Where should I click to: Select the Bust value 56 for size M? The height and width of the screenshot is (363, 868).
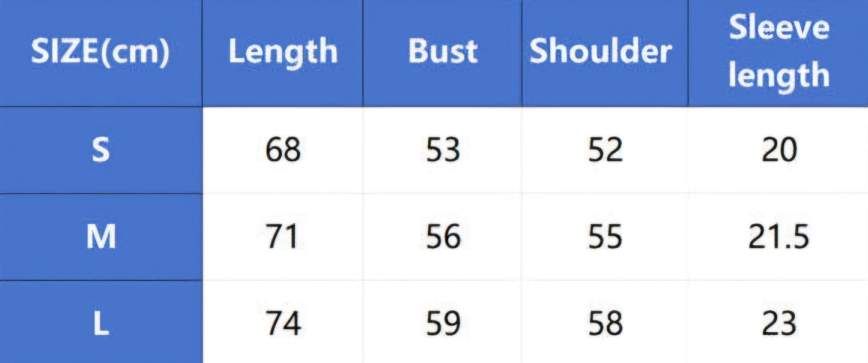point(443,237)
